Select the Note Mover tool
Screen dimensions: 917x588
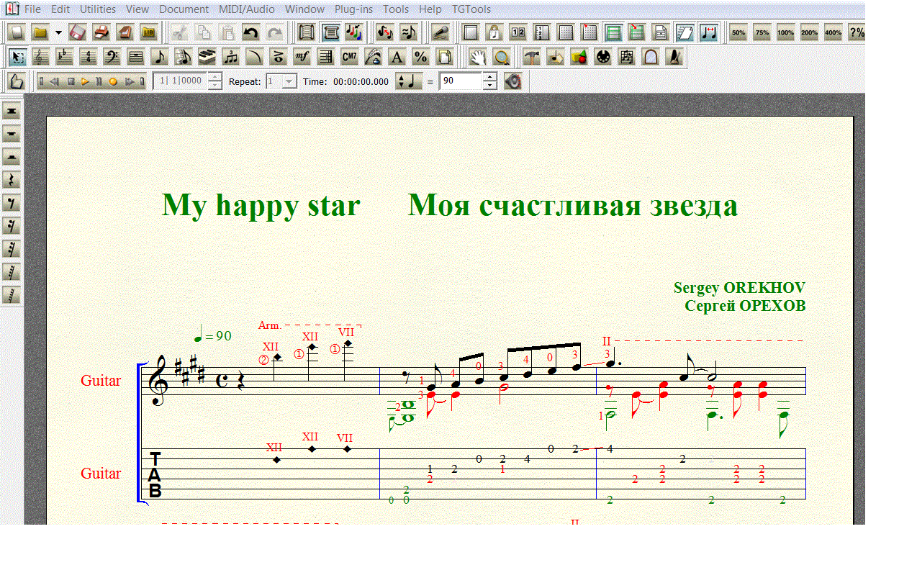tap(556, 57)
